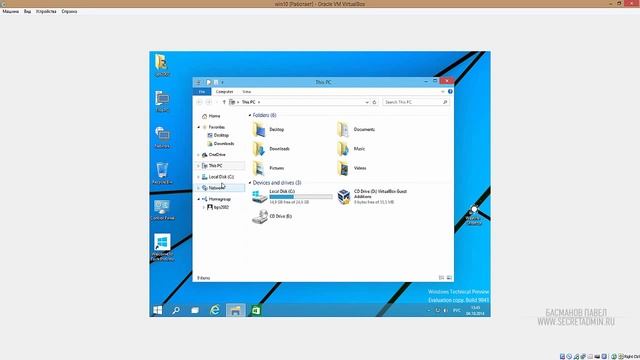The width and height of the screenshot is (640, 360).
Task: Open the user folder icon at the top of the desktop
Action: tap(162, 65)
